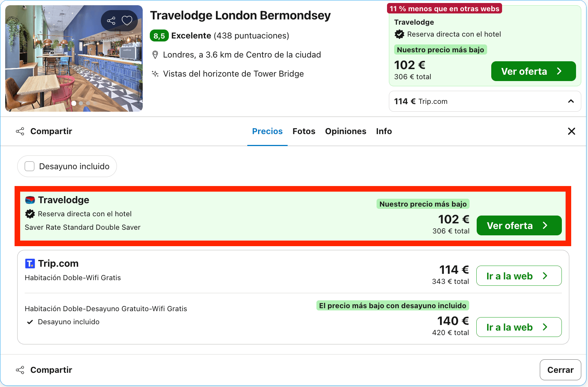Image resolution: width=588 pixels, height=387 pixels.
Task: Open the Info tab
Action: click(384, 131)
